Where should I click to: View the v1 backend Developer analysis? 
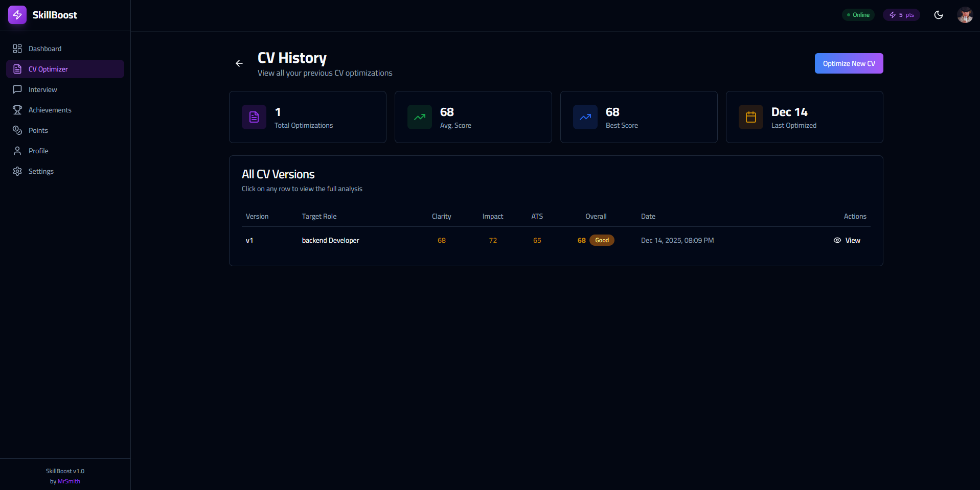pyautogui.click(x=847, y=240)
